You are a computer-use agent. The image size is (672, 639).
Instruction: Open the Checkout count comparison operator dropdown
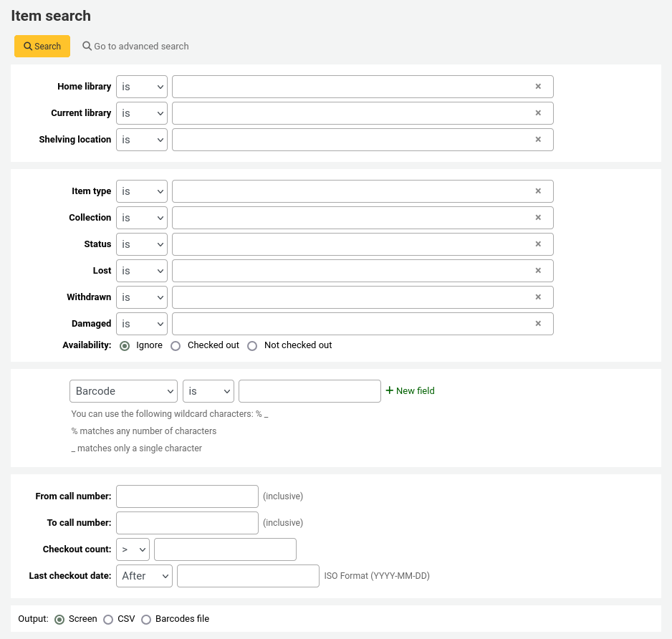(x=133, y=549)
